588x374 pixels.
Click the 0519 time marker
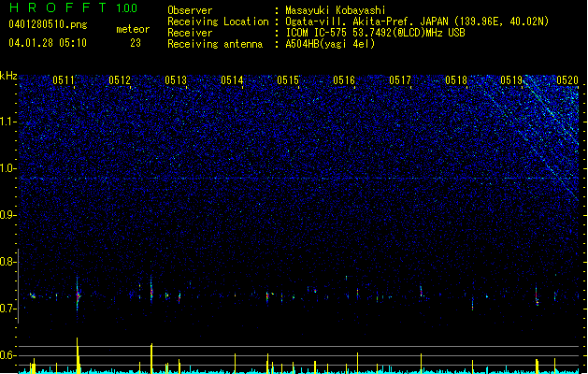coord(511,79)
